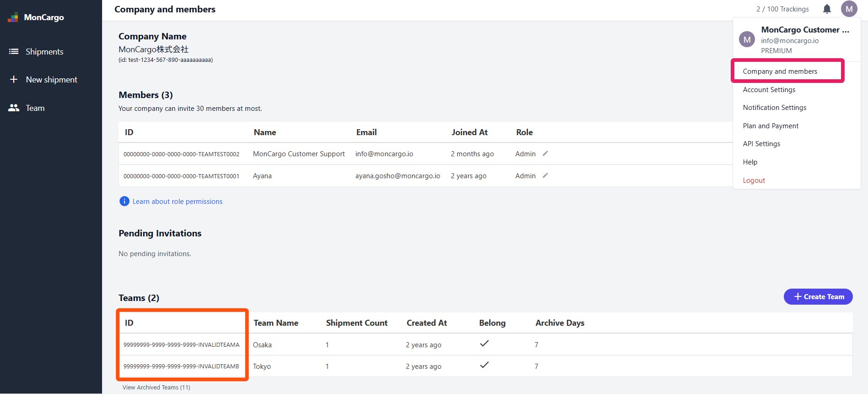Image resolution: width=868 pixels, height=394 pixels.
Task: Open API Settings menu entry
Action: point(761,144)
